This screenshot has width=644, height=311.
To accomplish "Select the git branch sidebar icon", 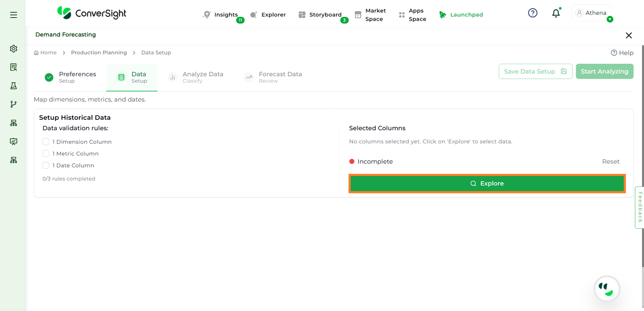I will click(13, 104).
